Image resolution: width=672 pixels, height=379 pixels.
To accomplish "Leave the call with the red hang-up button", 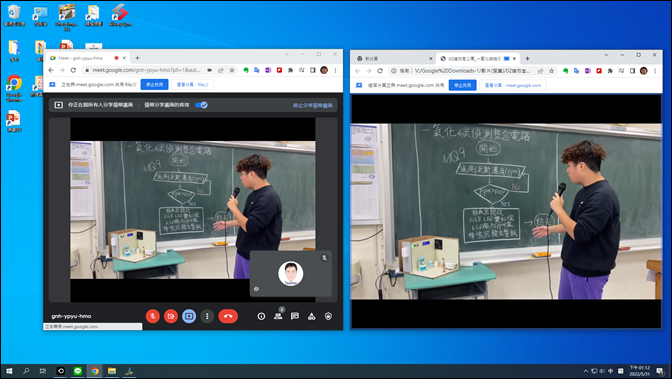I will (228, 316).
